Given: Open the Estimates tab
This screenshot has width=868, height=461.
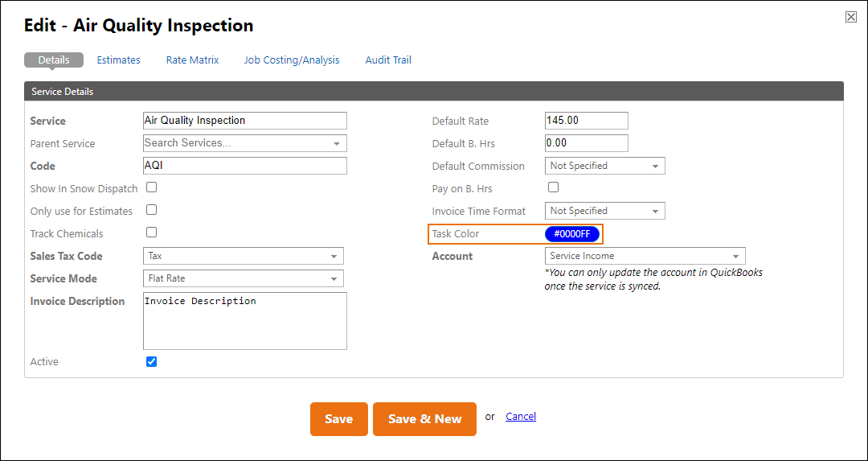Looking at the screenshot, I should pos(118,60).
